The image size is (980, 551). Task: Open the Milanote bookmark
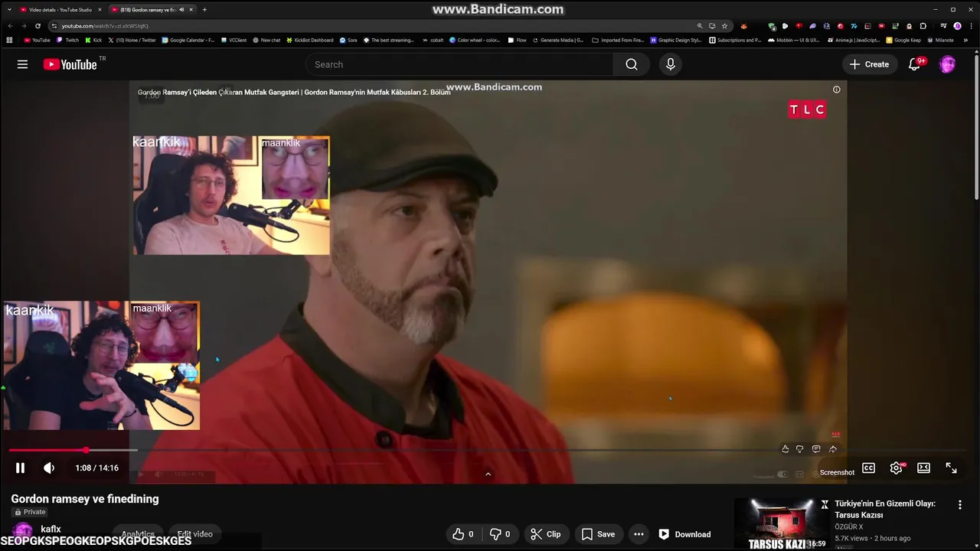click(x=940, y=40)
